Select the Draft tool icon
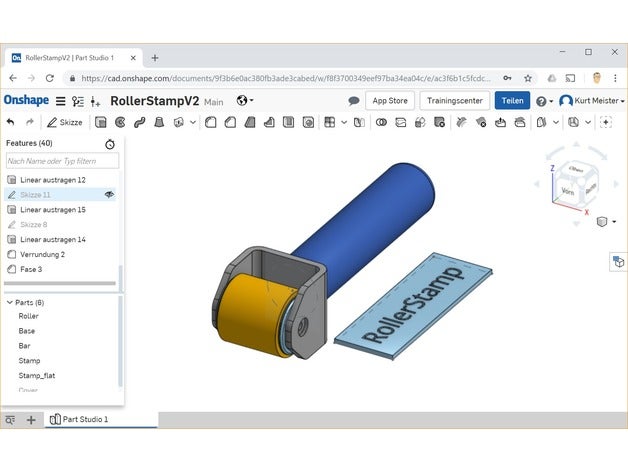This screenshot has height=472, width=628. click(x=250, y=122)
